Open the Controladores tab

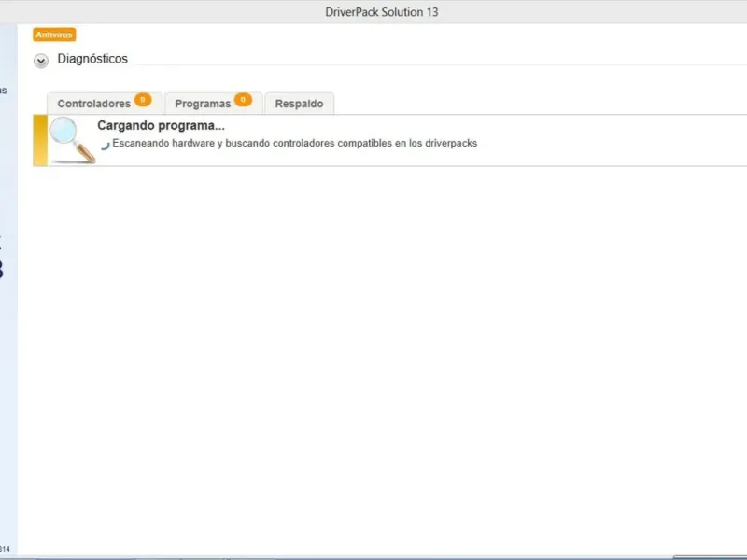click(x=105, y=104)
